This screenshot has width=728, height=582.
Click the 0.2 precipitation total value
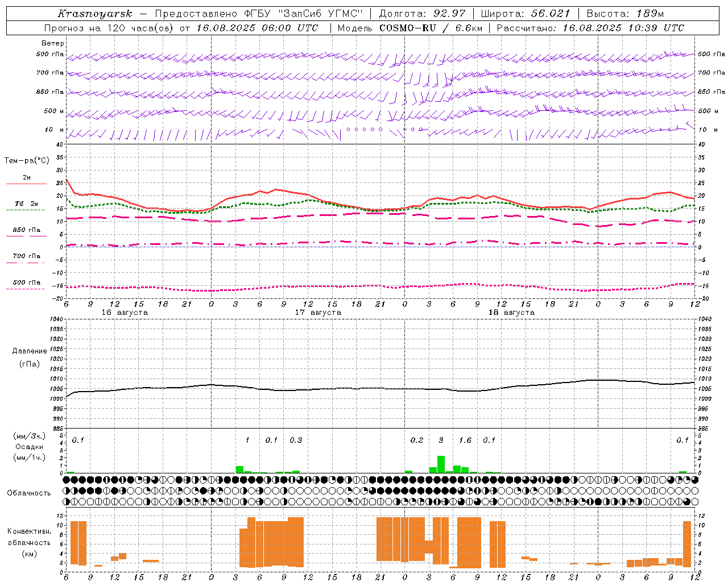pos(417,440)
